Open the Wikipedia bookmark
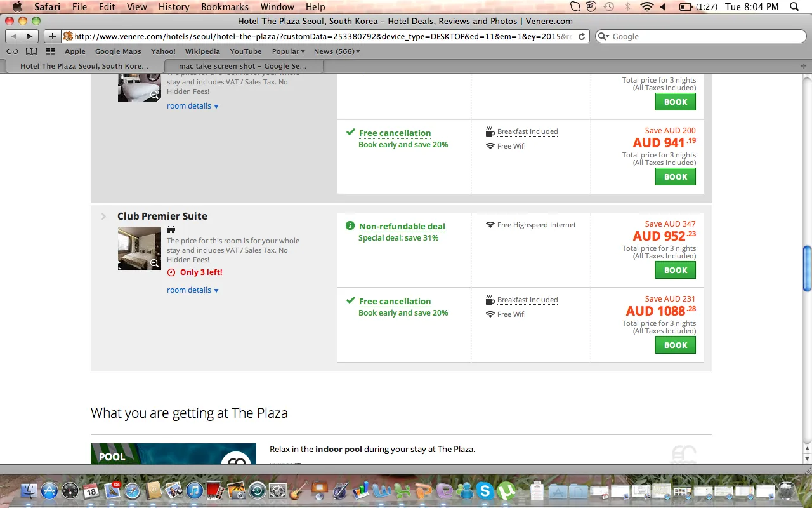812x508 pixels. coord(202,51)
